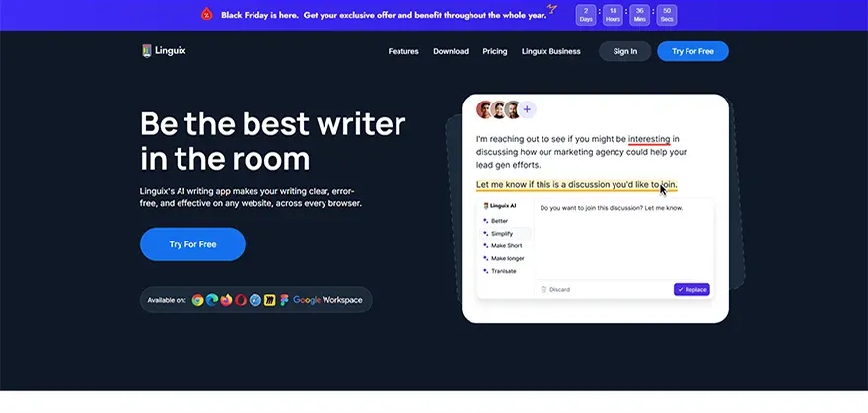Select the Opera browser icon
Screen dimensions: 868x413
241,300
